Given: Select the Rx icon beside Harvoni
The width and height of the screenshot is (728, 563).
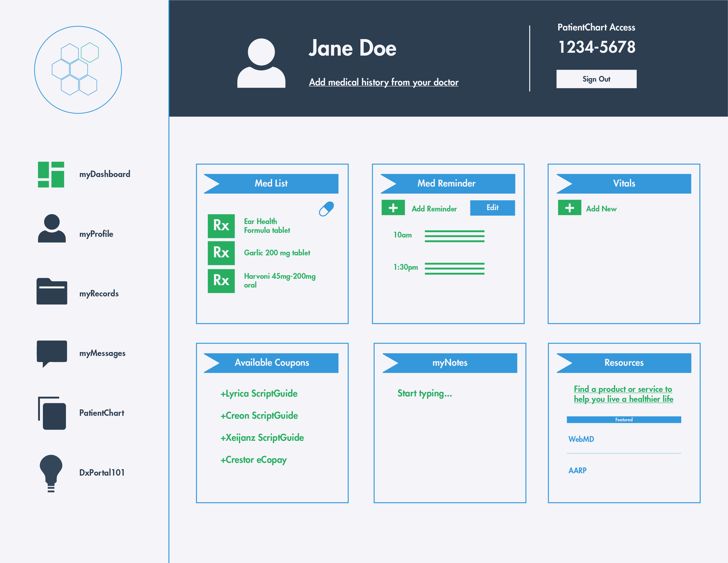Looking at the screenshot, I should pos(221,281).
